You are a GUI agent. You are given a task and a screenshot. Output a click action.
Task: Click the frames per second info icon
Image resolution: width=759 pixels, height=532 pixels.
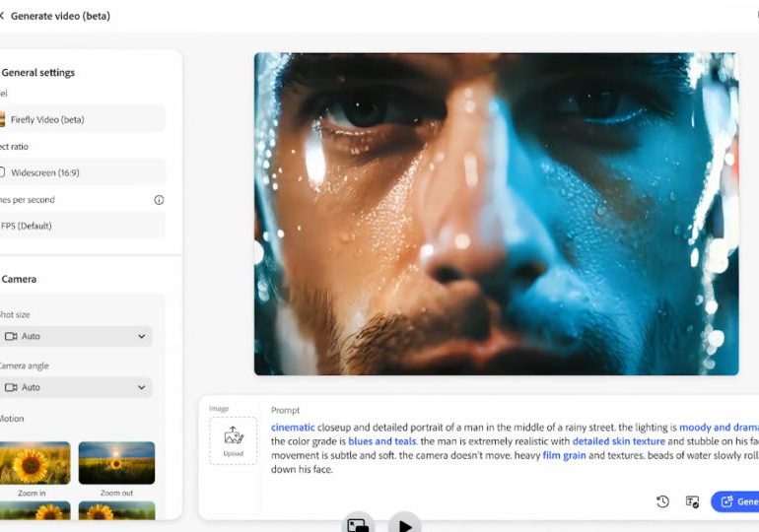159,200
